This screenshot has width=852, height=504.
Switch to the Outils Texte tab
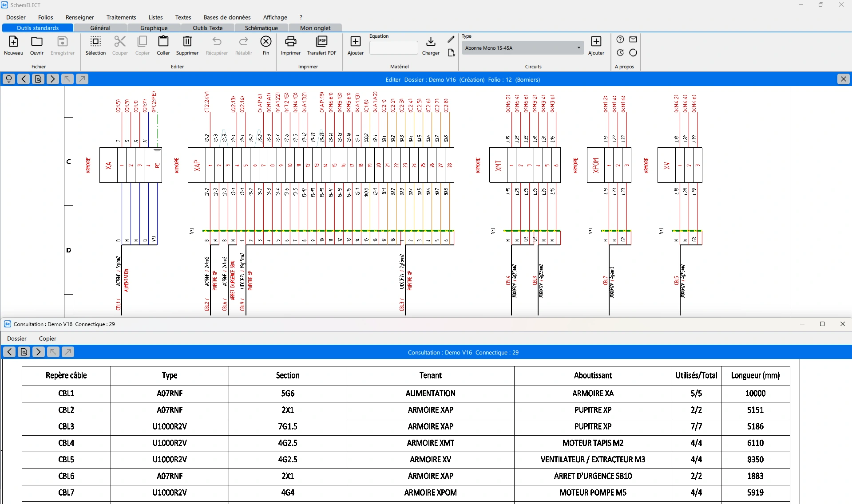208,28
